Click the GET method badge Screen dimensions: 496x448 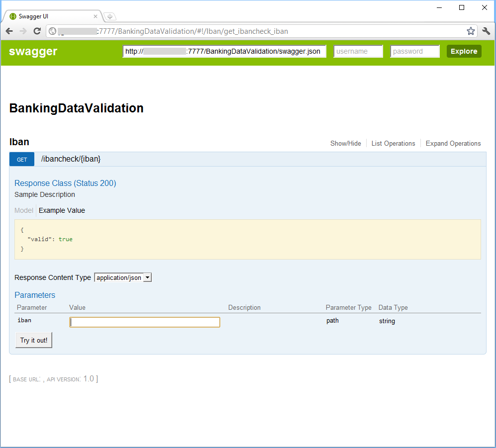coord(22,160)
